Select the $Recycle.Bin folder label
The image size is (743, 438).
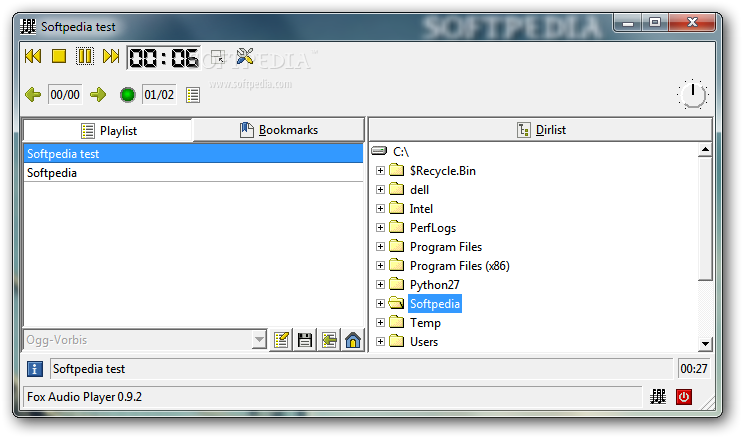click(443, 171)
